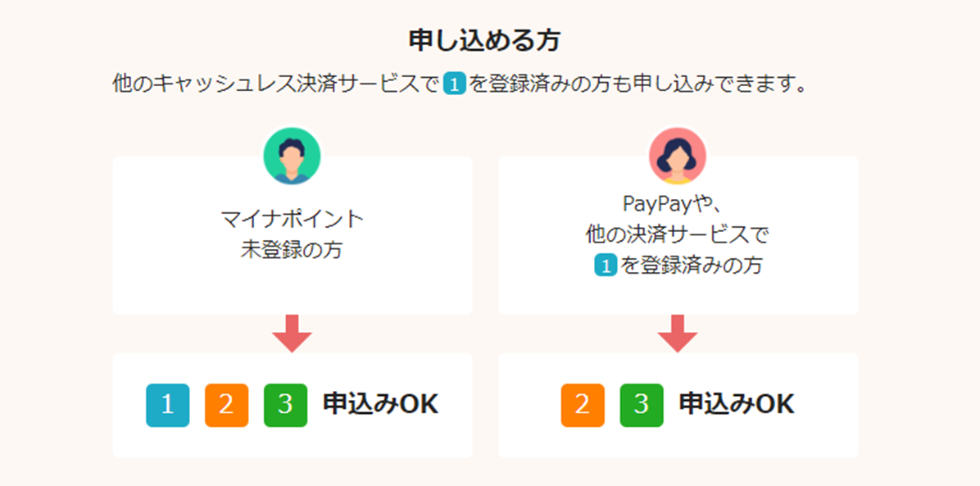The height and width of the screenshot is (486, 980).
Task: Click マイナポイント未登録の方 text
Action: click(x=292, y=234)
